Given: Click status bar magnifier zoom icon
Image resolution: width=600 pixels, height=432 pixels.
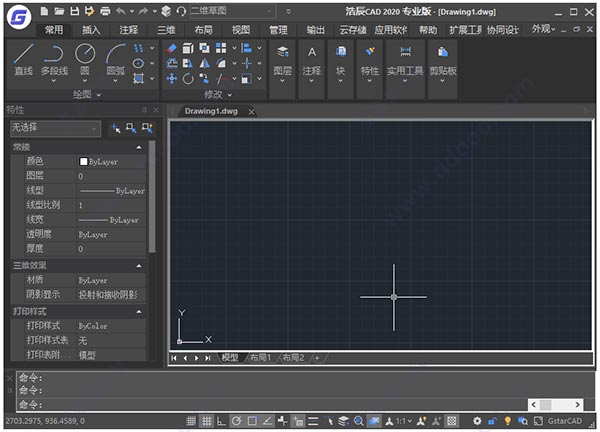Looking at the screenshot, I should 359,421.
